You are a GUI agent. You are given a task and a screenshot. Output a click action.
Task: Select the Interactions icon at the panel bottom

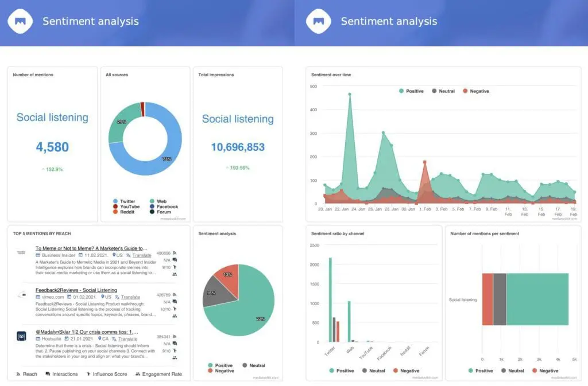pyautogui.click(x=47, y=373)
